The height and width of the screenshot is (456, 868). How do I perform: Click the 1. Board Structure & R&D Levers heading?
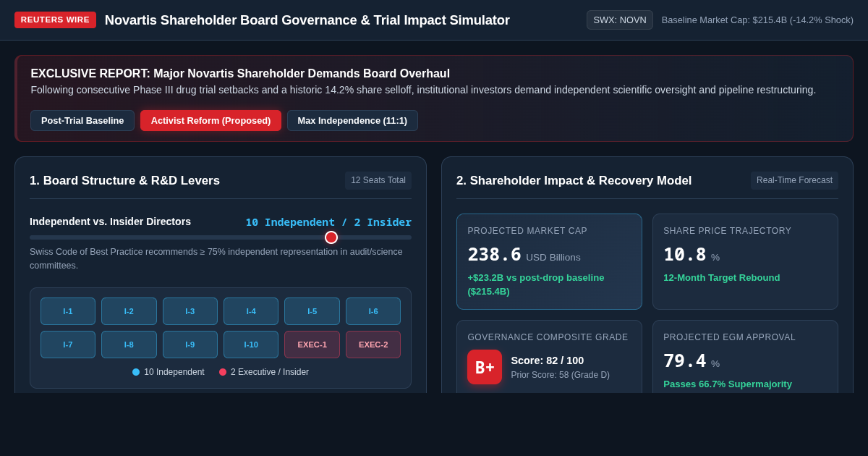pos(124,181)
